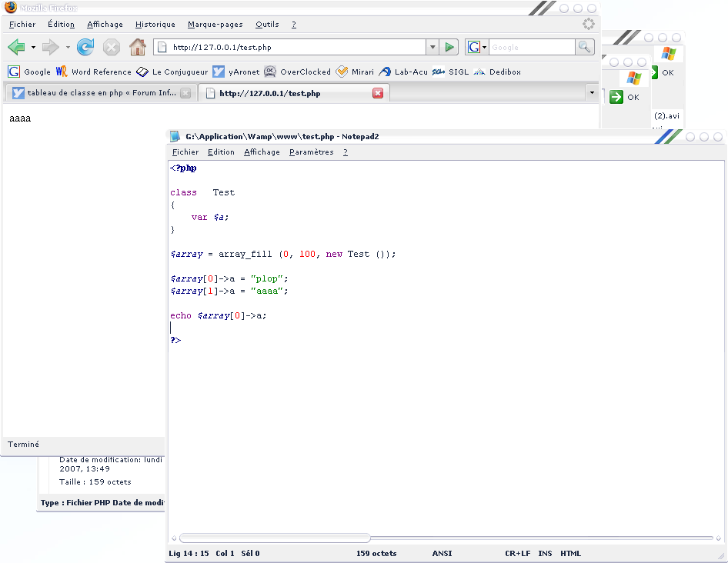Screen dimensions: 728x563
Task: Open the OverClocked bookmark
Action: 297,72
